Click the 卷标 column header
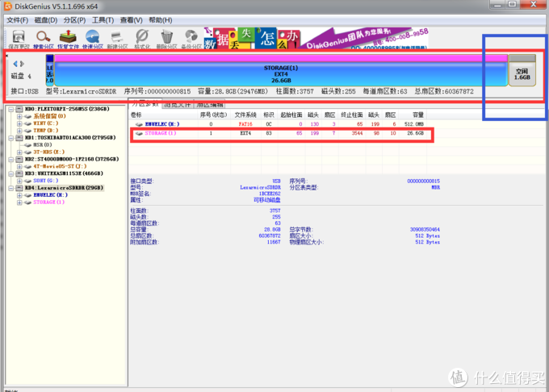 (x=136, y=115)
